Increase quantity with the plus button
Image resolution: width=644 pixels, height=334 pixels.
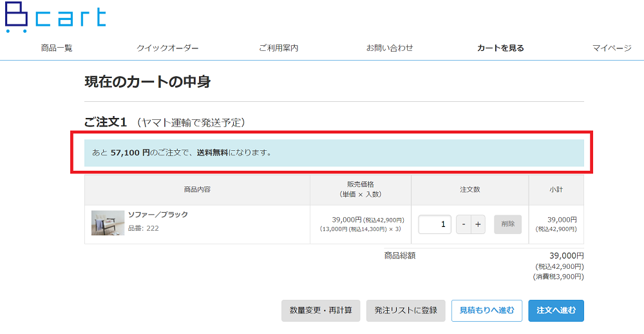point(478,224)
